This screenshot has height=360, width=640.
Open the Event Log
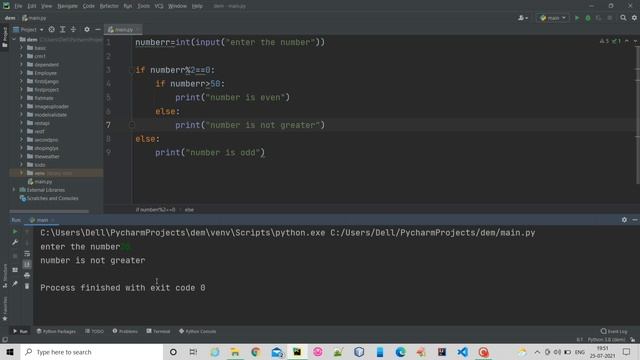point(614,331)
